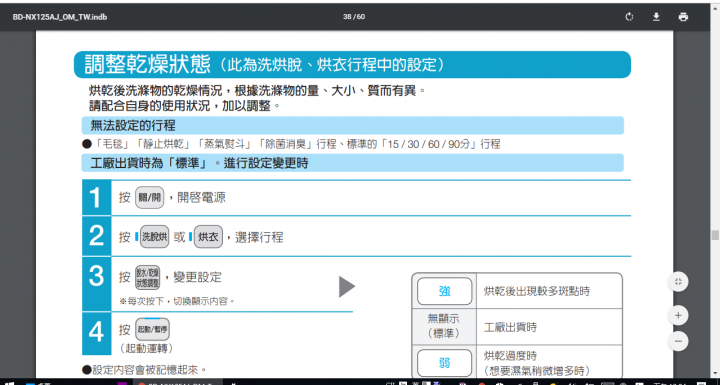Click the 開啓電源 text in step 1

(x=201, y=198)
